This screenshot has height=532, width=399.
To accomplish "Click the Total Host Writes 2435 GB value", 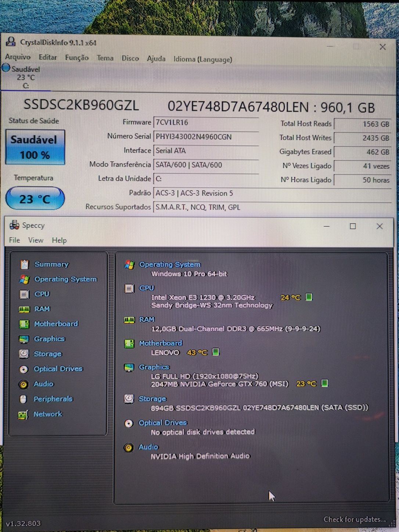I will [362, 138].
